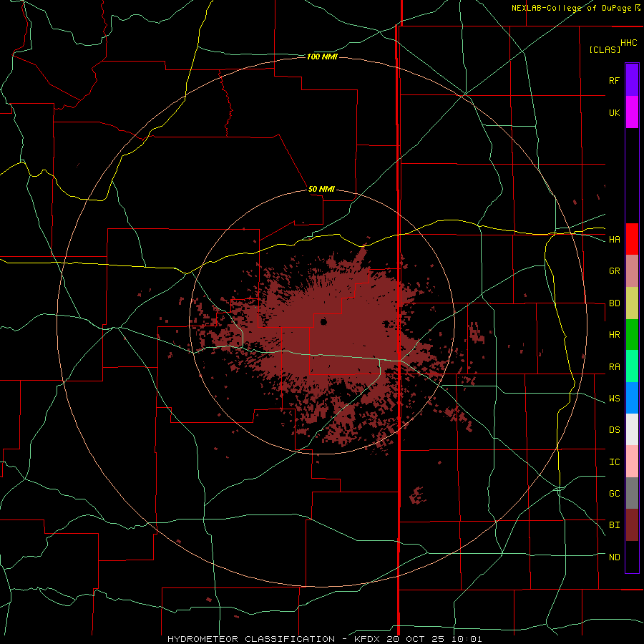Click the HHC product label
The width and height of the screenshot is (644, 644).
click(x=629, y=43)
